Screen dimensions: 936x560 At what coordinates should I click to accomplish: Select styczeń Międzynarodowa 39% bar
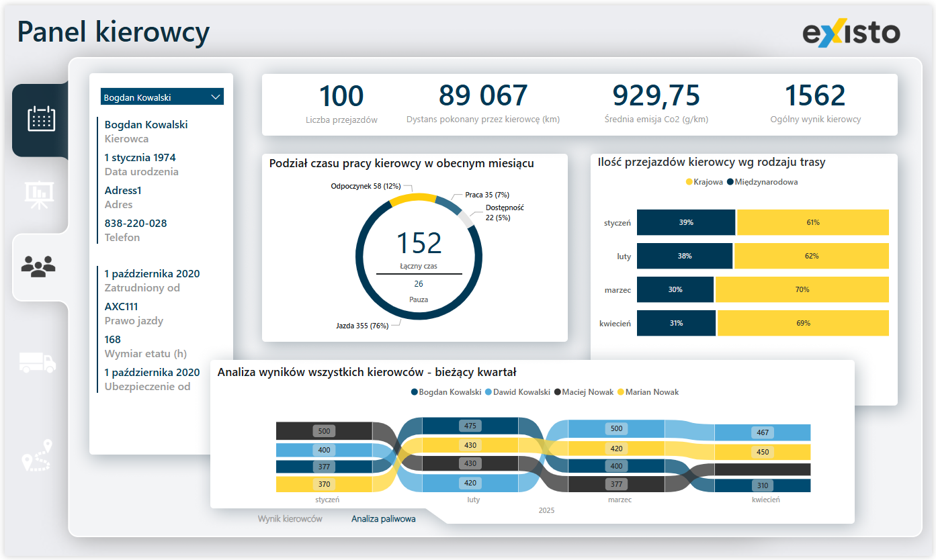[x=686, y=222]
